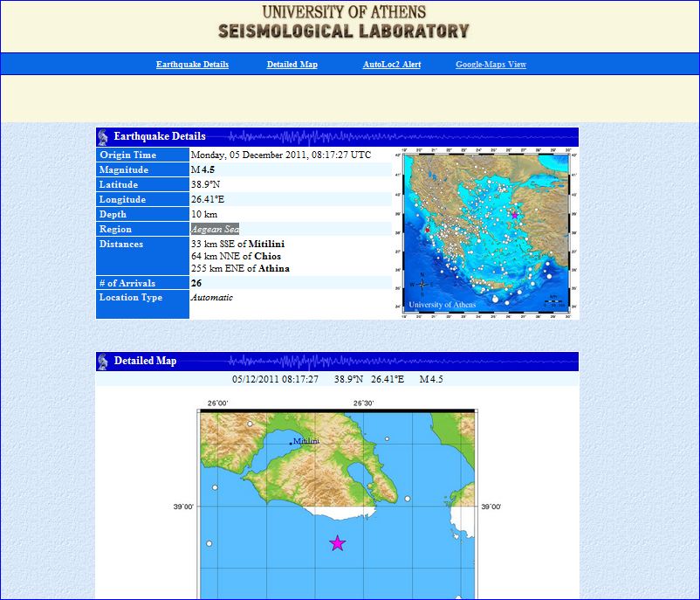Click the 'Longitude' row label
Screen dimensions: 700x600
coord(122,199)
